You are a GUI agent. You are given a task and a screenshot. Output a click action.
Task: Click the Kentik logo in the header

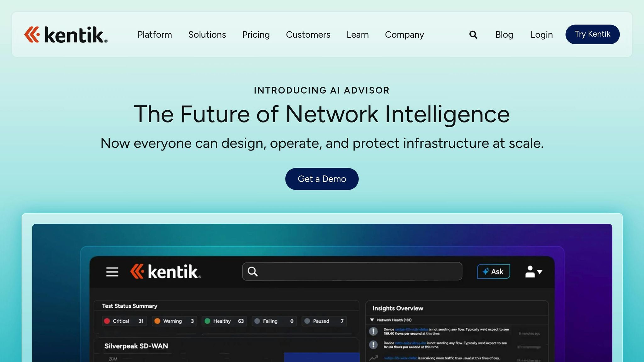pos(65,35)
